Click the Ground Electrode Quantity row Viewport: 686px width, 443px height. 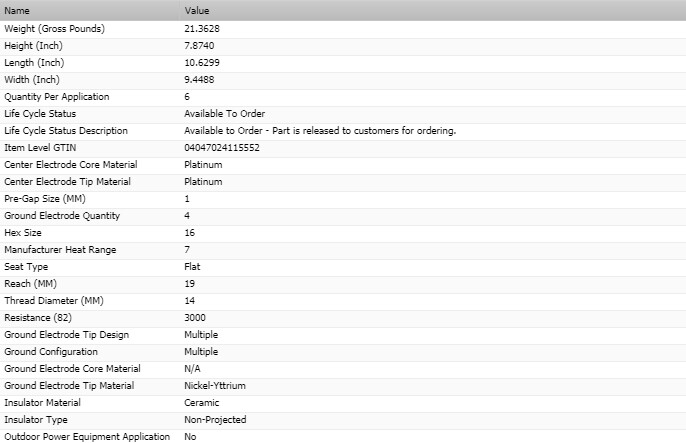pyautogui.click(x=343, y=216)
